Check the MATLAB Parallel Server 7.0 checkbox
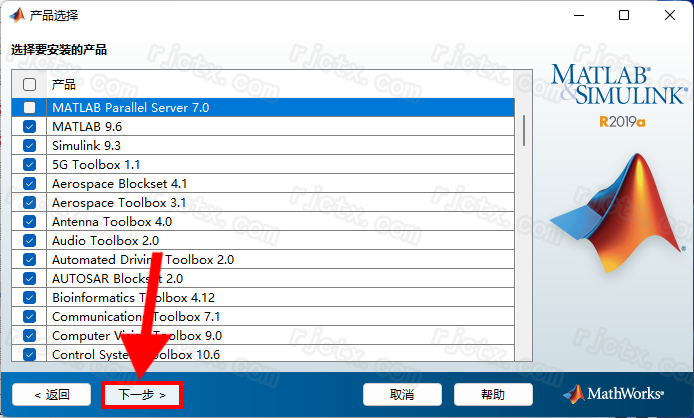 (30, 108)
